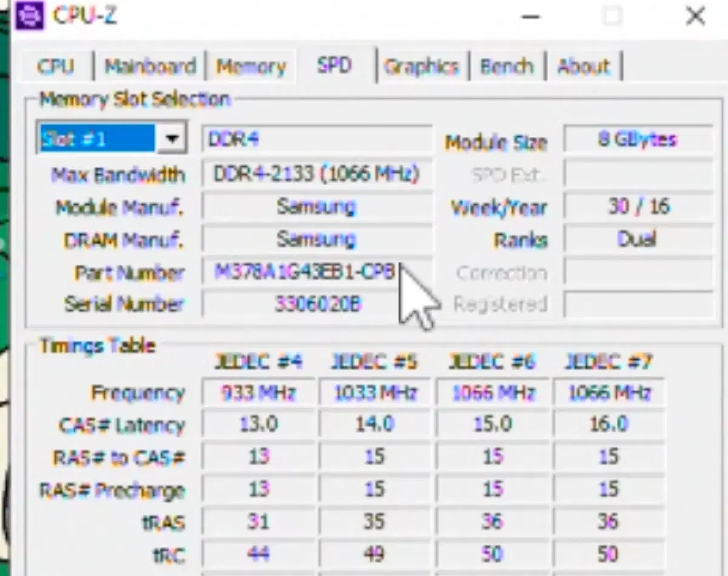Viewport: 728px width, 576px height.
Task: Click the JEDEC #4 RAS# Precharge value 13
Action: tap(258, 489)
